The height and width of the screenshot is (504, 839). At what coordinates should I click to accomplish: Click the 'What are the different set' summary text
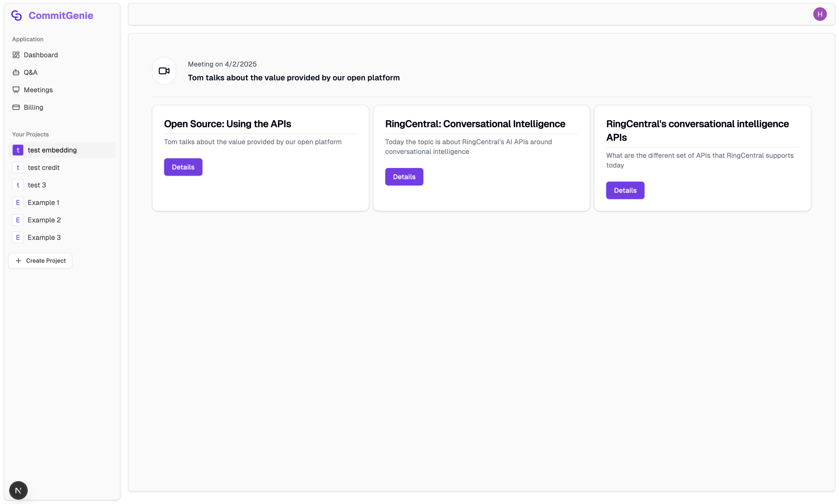coord(700,160)
